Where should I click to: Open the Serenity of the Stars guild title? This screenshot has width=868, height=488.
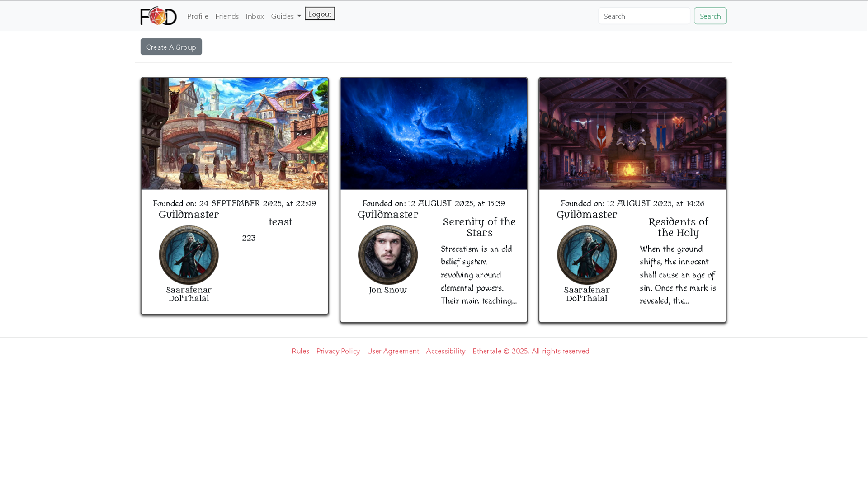478,227
